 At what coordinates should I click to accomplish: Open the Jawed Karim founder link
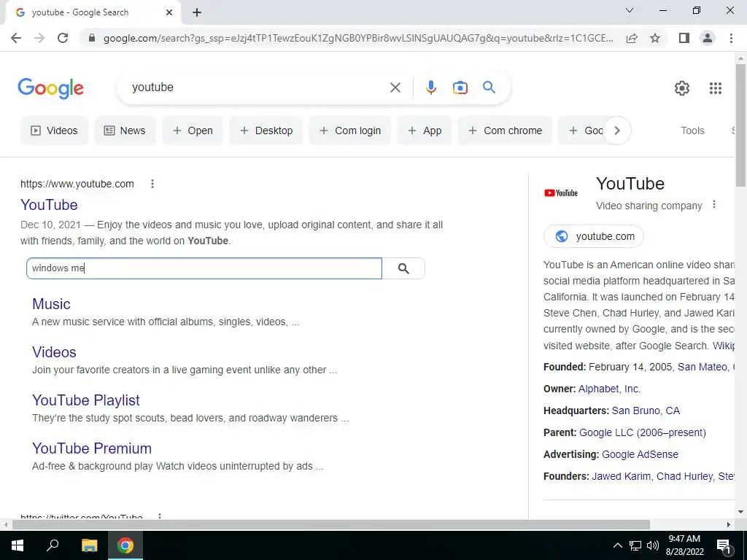coord(622,476)
